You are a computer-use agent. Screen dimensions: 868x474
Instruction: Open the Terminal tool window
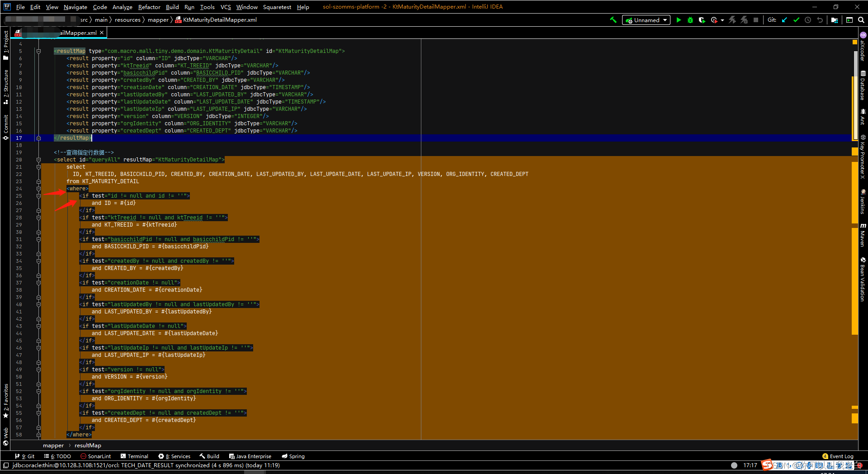134,456
